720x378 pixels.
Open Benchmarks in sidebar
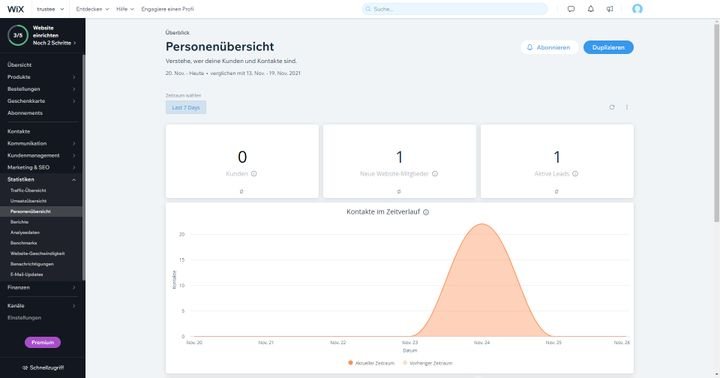point(23,243)
